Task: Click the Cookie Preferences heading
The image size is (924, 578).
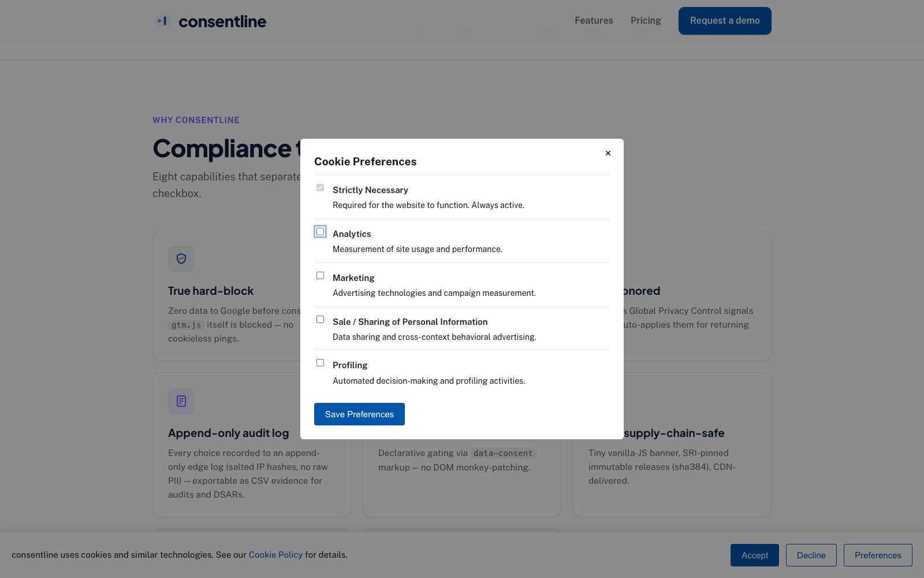Action: [x=366, y=162]
